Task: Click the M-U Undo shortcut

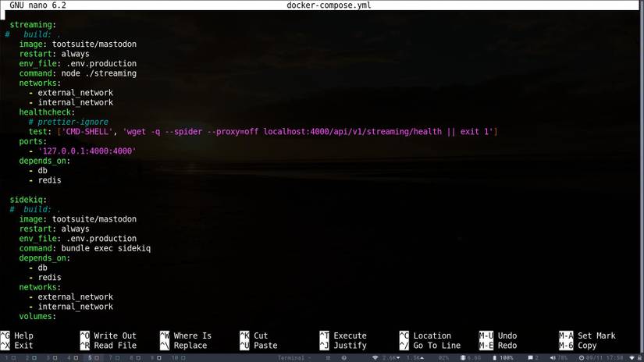Action: (498, 335)
